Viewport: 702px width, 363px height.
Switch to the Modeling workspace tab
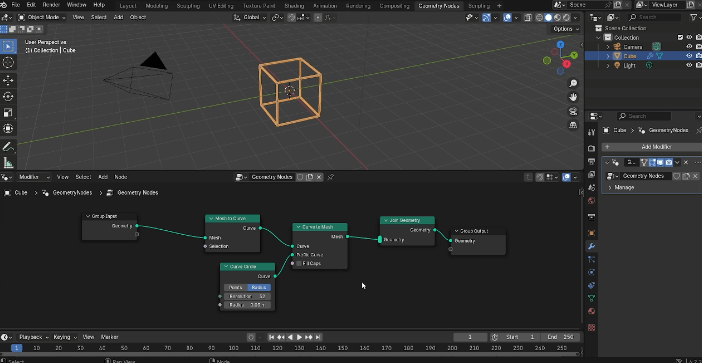[157, 6]
